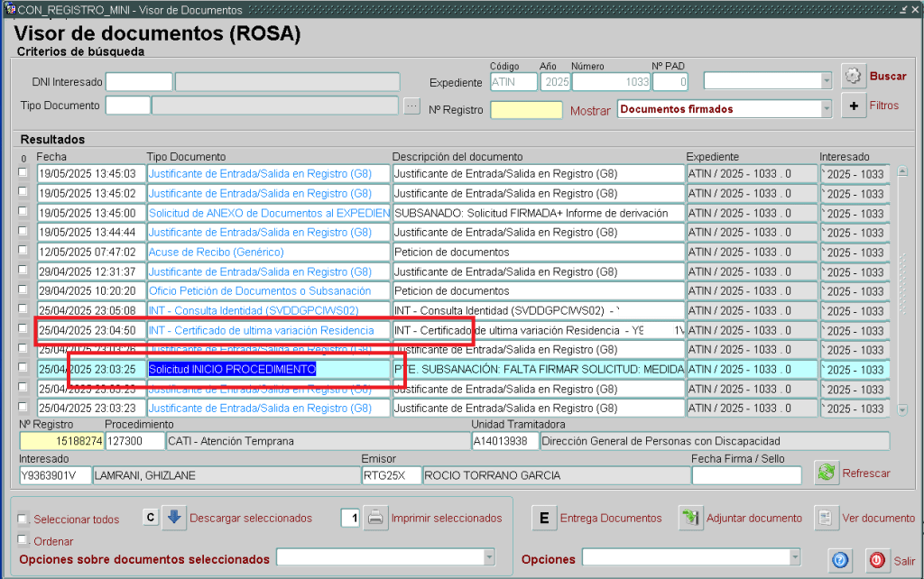This screenshot has height=579, width=924.
Task: Click the Adjuntar documento icon
Action: tap(692, 518)
